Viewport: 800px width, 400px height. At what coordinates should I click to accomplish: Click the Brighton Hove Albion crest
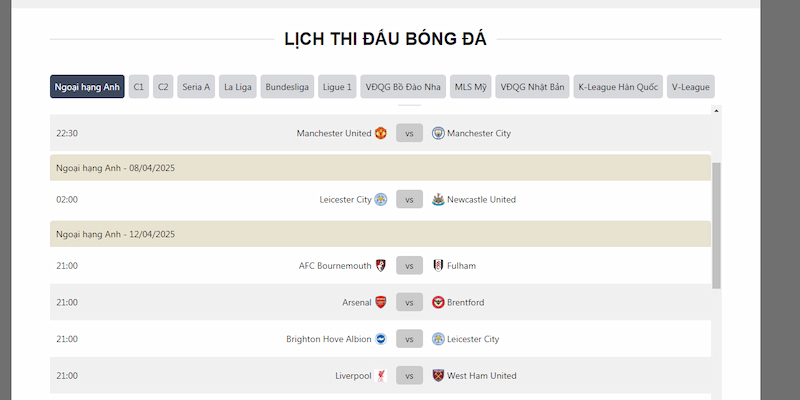(x=381, y=339)
